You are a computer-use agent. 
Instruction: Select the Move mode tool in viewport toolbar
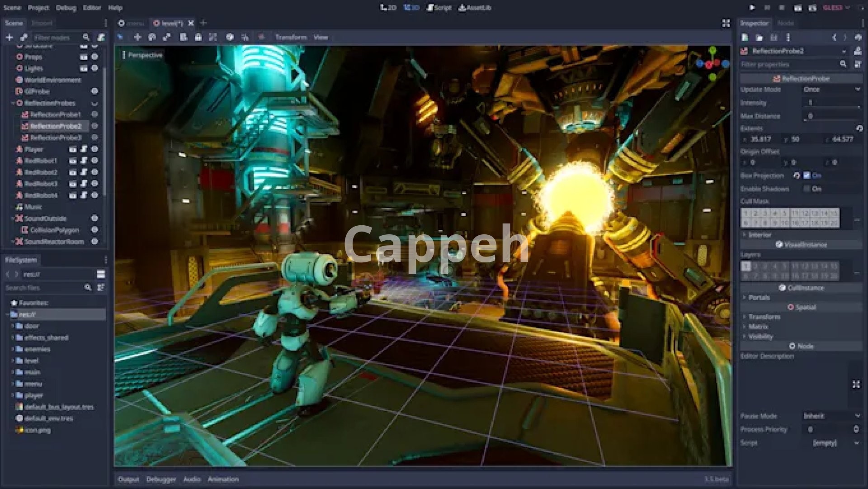click(x=137, y=37)
